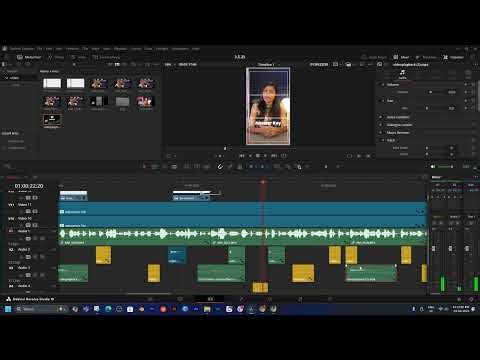Toggle Music Remixer in the Inspector
This screenshot has height=360, width=480.
click(x=381, y=132)
